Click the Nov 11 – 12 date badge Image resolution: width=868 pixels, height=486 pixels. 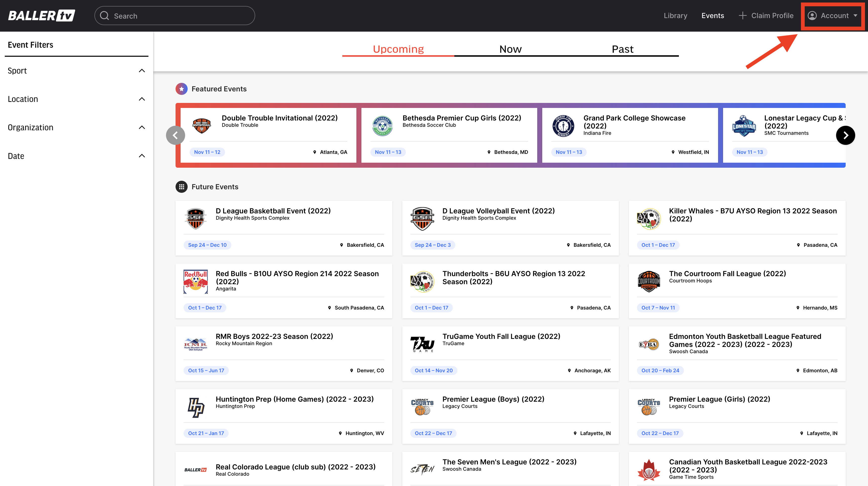[x=207, y=152]
